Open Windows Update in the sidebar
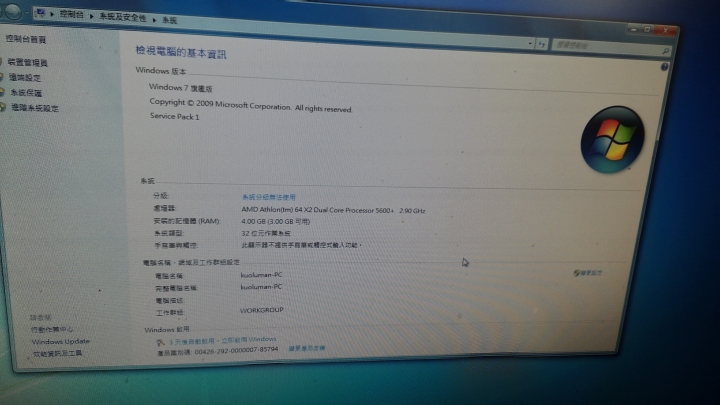The width and height of the screenshot is (720, 405). coord(61,342)
